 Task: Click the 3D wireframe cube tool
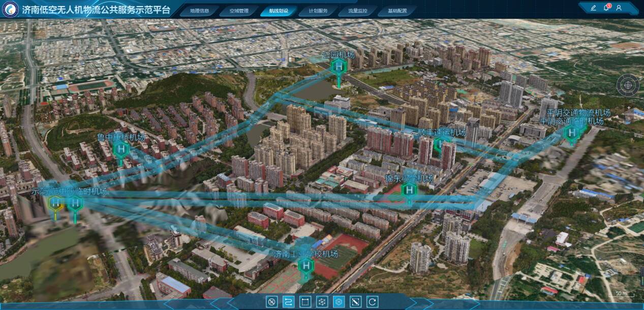pos(322,302)
